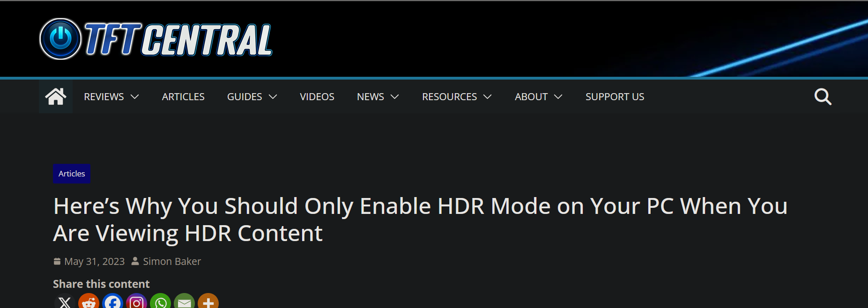Viewport: 868px width, 308px height.
Task: Open the May 31, 2023 date link
Action: pos(95,261)
